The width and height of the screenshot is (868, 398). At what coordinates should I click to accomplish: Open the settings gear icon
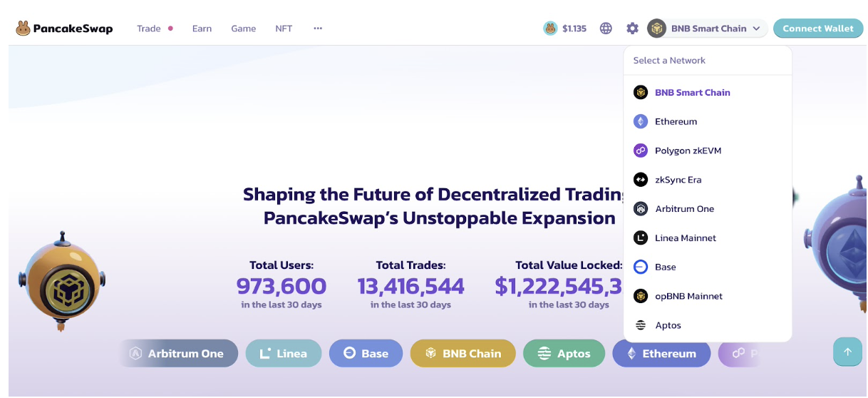[632, 29]
